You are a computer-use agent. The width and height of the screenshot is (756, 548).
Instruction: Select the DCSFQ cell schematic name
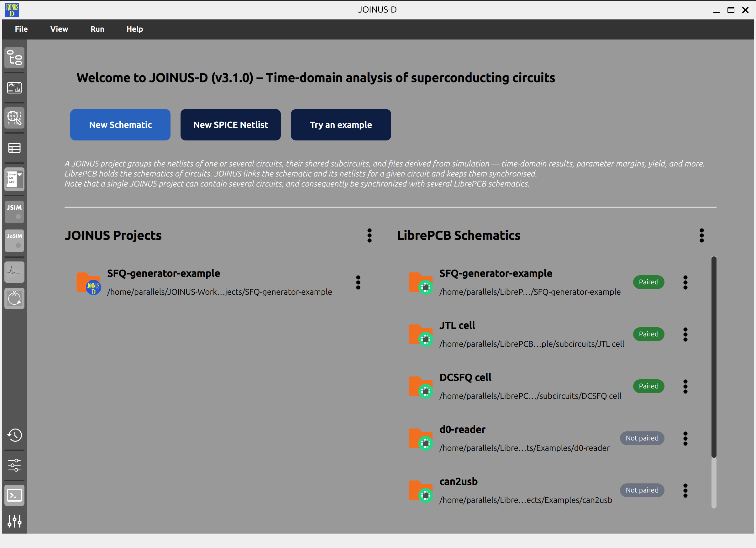[x=466, y=378]
